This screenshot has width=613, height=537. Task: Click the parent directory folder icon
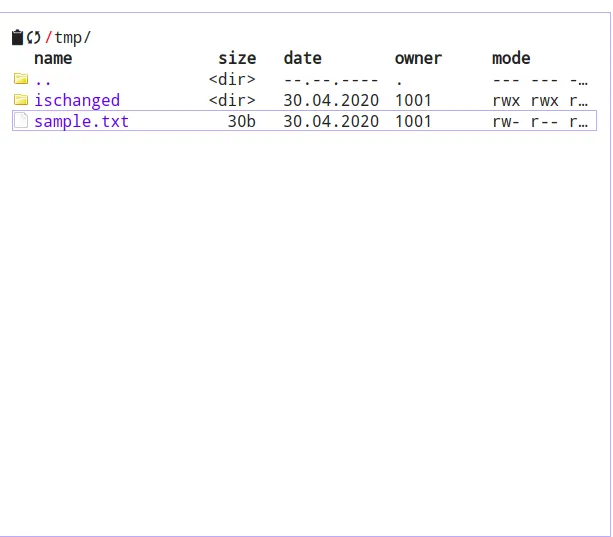click(x=21, y=79)
